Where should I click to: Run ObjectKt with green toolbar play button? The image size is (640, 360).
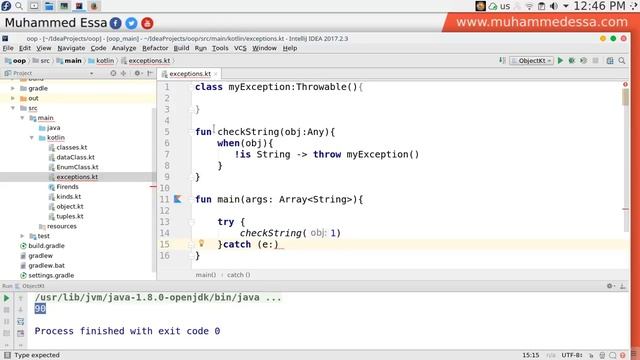click(560, 60)
